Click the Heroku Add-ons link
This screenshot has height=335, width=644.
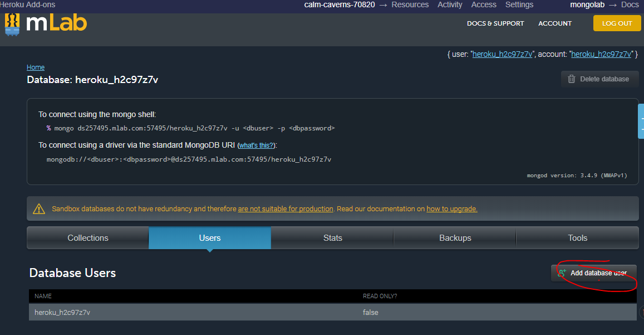[x=27, y=4]
